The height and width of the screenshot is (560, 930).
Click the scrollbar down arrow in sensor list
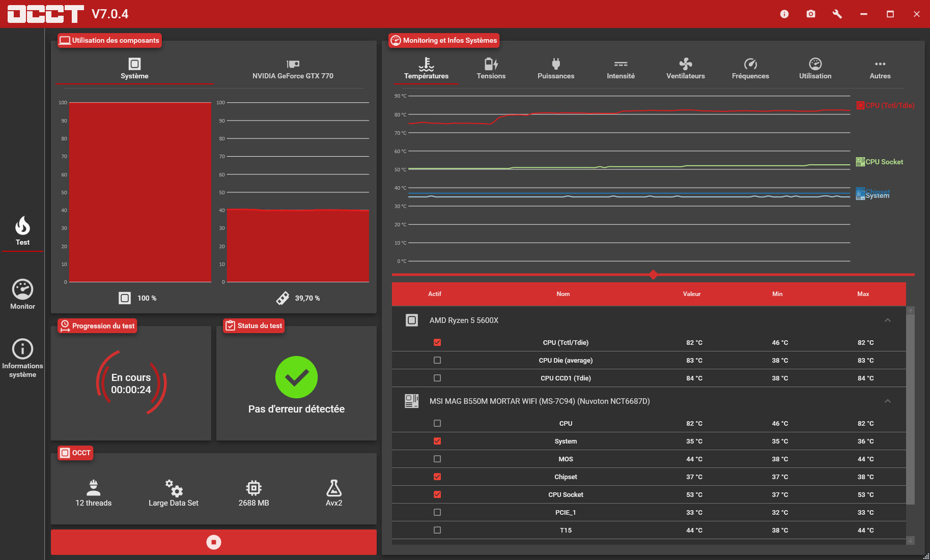pyautogui.click(x=911, y=540)
